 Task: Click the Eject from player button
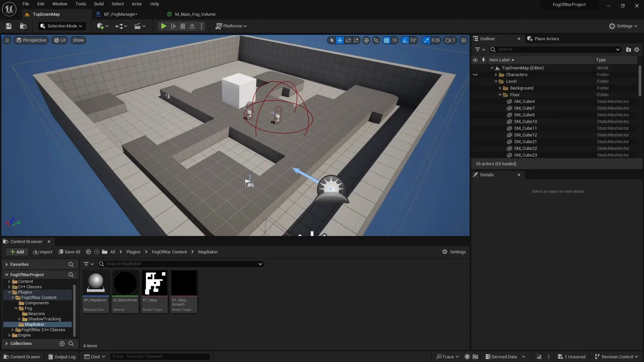click(x=192, y=26)
